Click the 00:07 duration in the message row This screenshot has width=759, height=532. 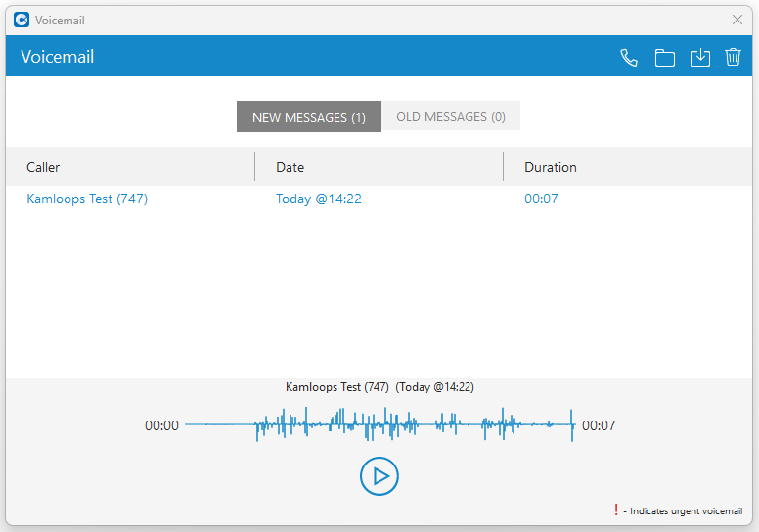coord(541,199)
